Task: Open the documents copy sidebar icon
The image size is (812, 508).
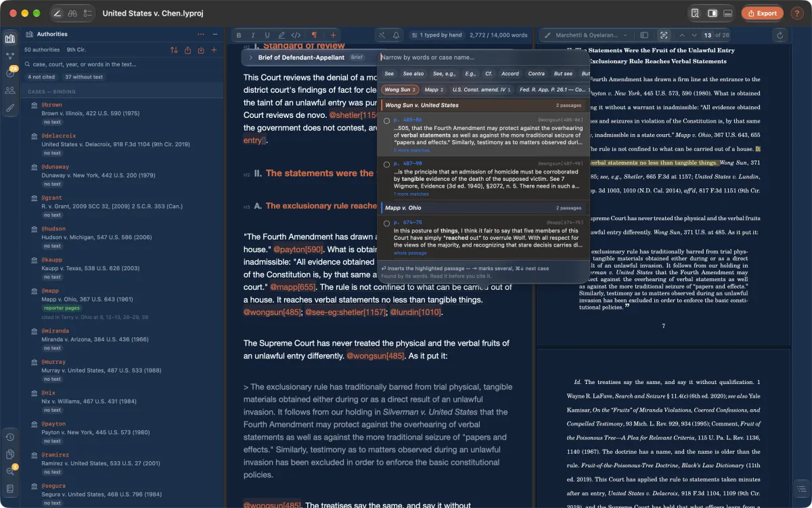Action: pos(10,454)
